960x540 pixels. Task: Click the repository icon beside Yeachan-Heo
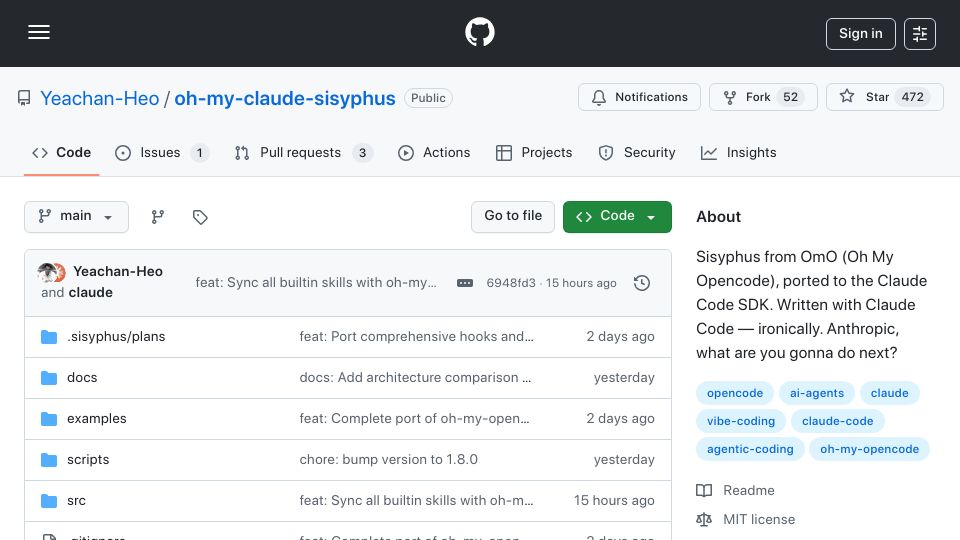pyautogui.click(x=24, y=98)
